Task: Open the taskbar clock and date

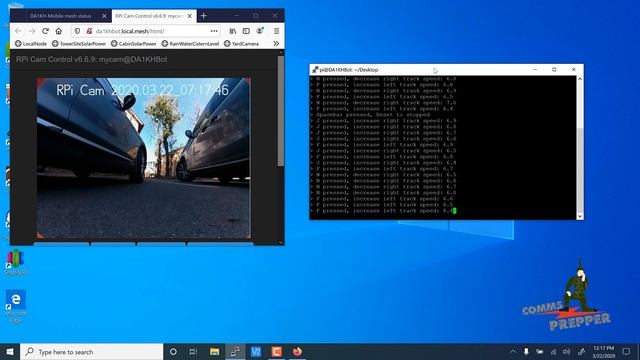Action: click(604, 352)
